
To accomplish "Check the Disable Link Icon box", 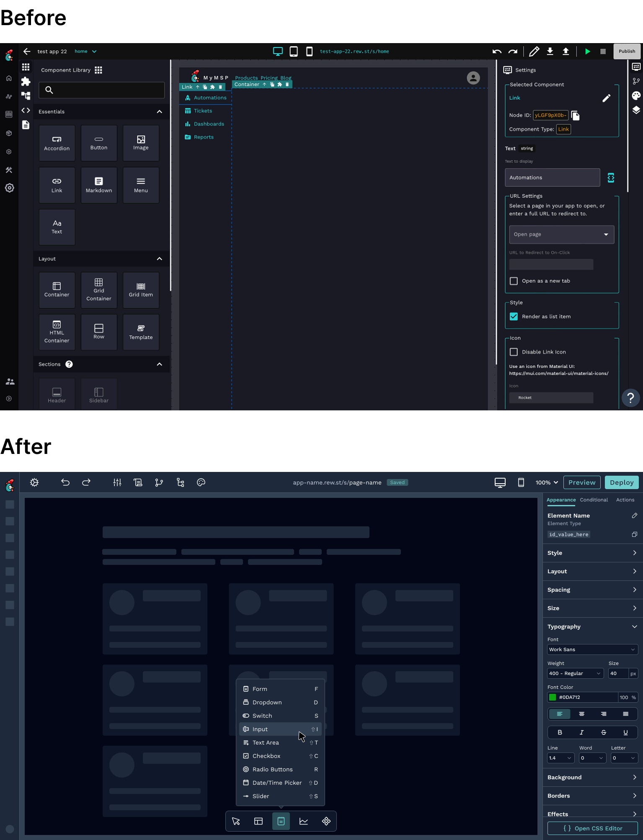I will [x=514, y=352].
